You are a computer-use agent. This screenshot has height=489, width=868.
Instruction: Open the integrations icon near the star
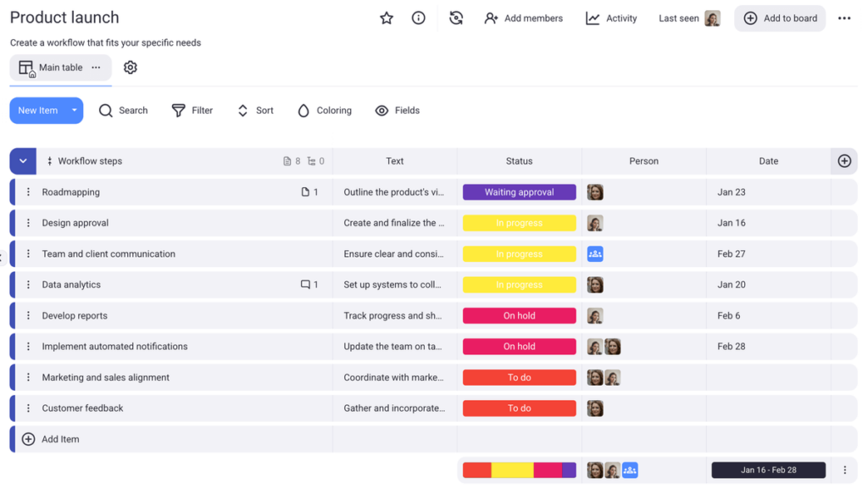[456, 17]
